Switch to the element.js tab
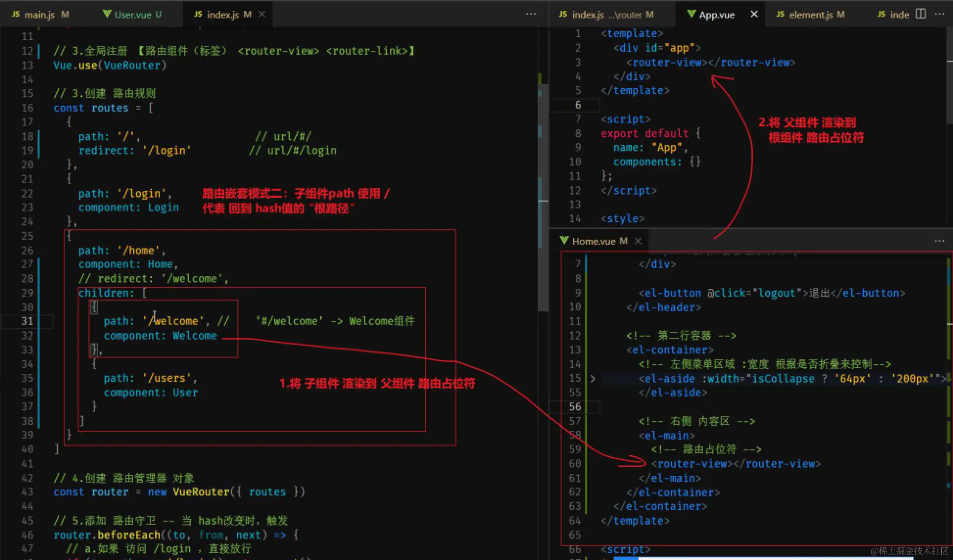The width and height of the screenshot is (953, 560). point(810,14)
